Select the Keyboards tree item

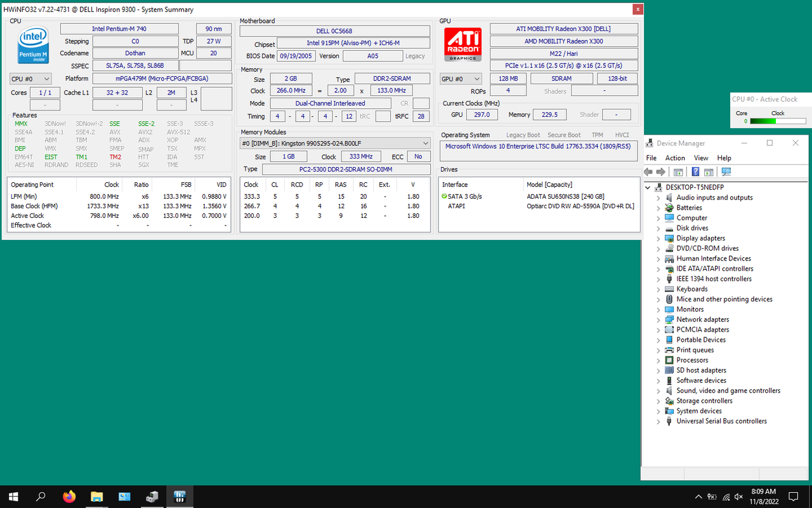point(691,289)
